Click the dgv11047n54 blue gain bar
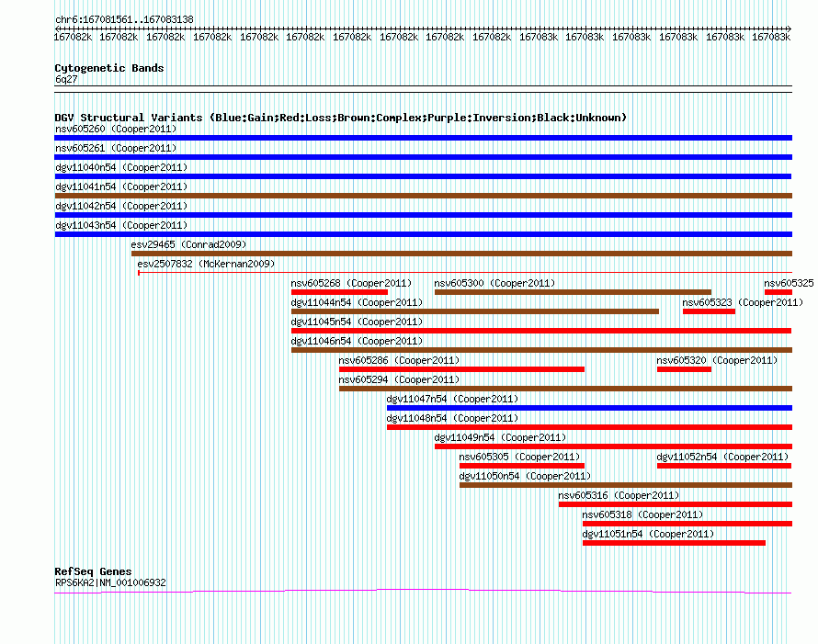 click(x=589, y=408)
